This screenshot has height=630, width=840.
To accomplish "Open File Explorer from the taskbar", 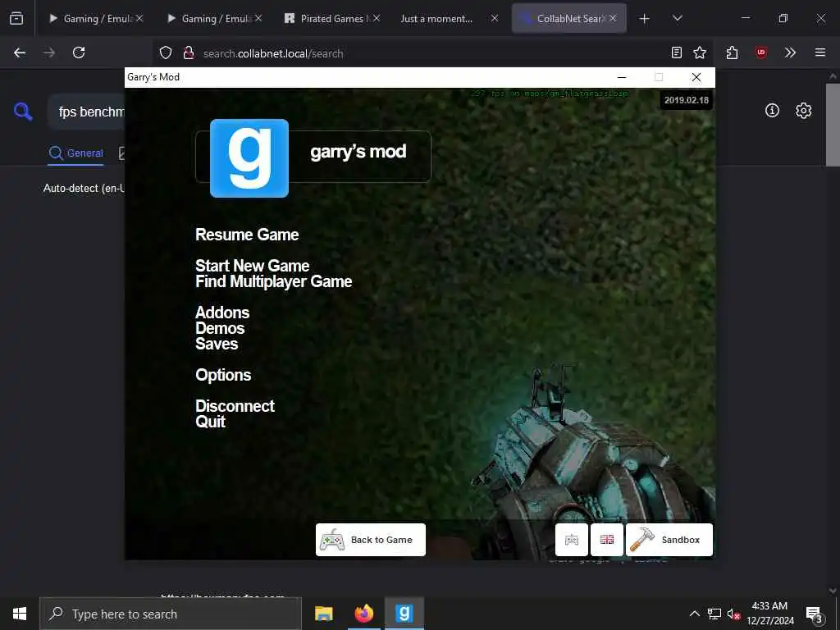I will click(x=323, y=614).
